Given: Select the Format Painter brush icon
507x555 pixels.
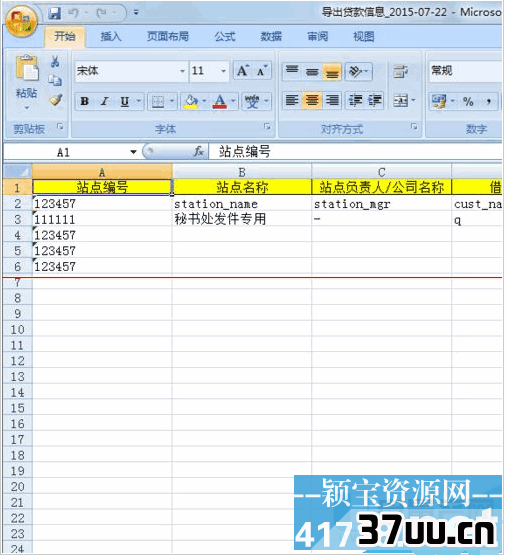Looking at the screenshot, I should (x=56, y=100).
